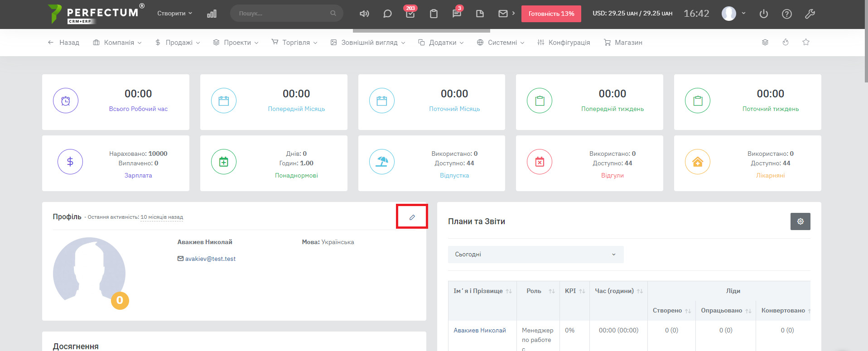Open the wrench settings icon
The image size is (868, 351).
[x=810, y=14]
